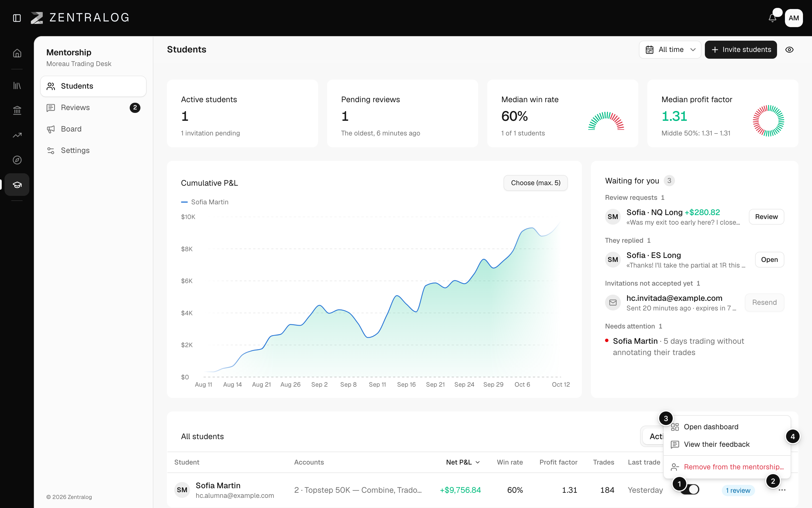
Task: Toggle Sofia Martin's row switch
Action: 690,490
